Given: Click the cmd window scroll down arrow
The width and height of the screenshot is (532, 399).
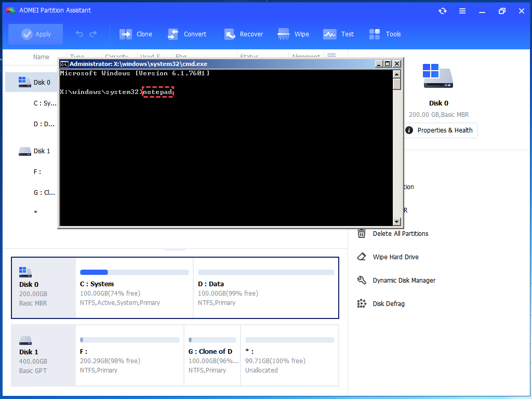Looking at the screenshot, I should [396, 221].
